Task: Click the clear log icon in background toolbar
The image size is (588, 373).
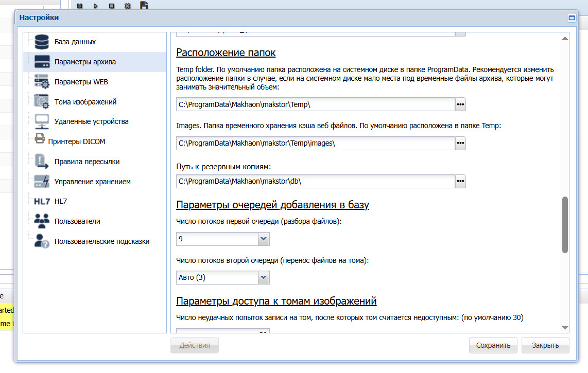Action: [x=128, y=6]
